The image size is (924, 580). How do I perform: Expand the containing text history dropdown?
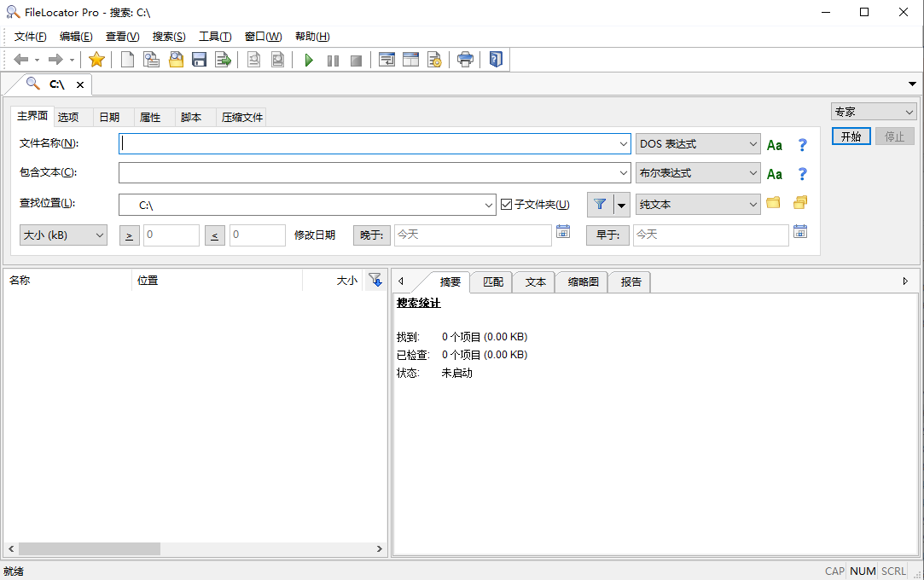(x=624, y=173)
